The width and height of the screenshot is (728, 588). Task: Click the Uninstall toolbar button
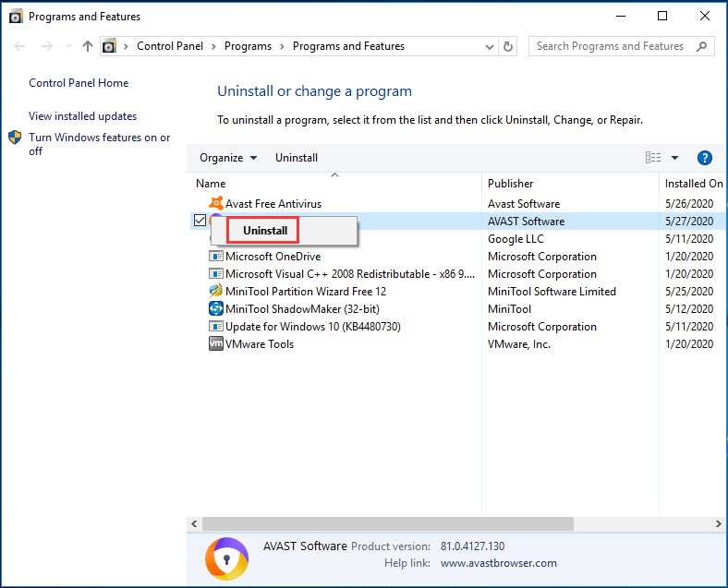click(297, 158)
